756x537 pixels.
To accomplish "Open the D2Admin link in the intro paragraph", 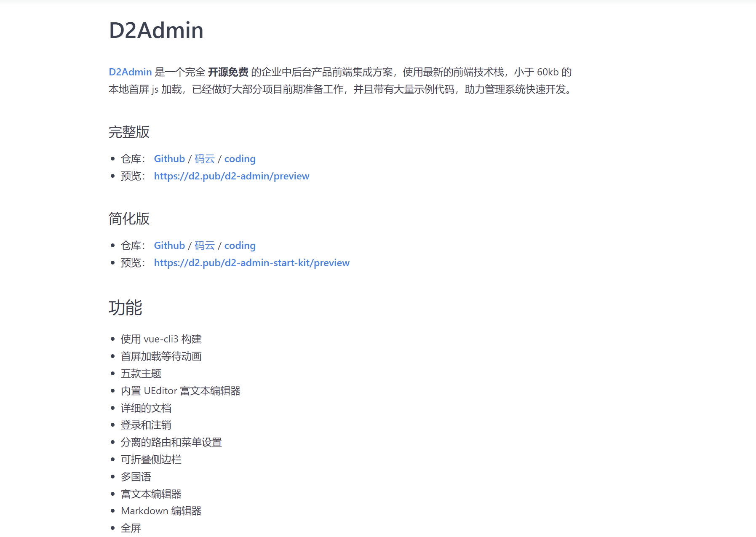I will click(129, 72).
